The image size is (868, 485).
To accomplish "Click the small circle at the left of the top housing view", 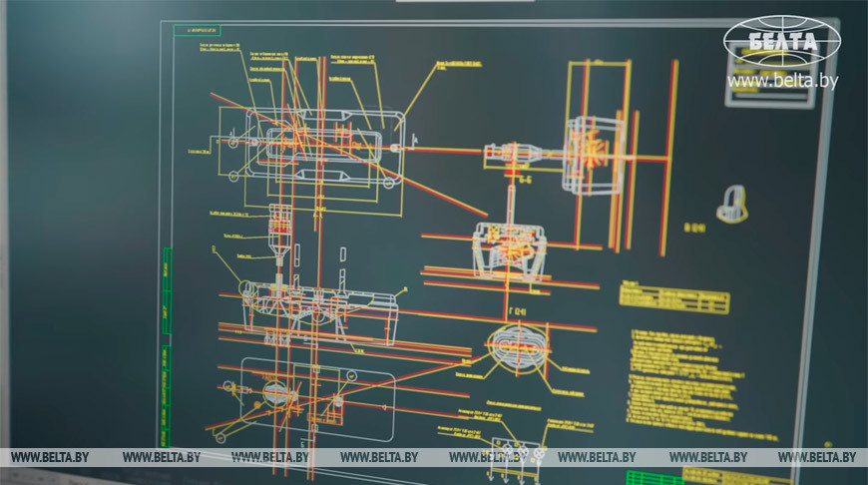I will 231,144.
